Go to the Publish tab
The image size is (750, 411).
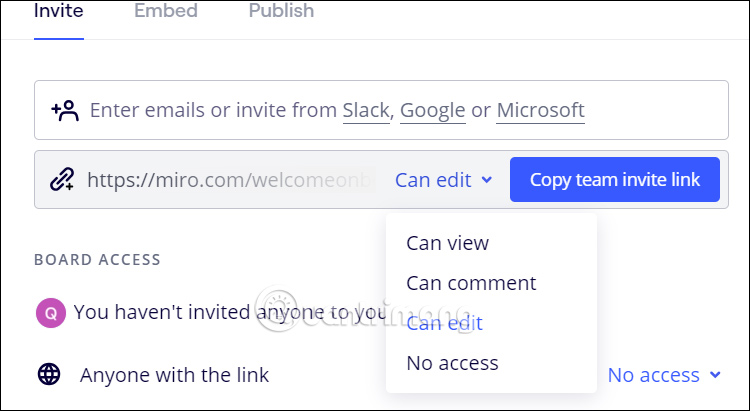[281, 12]
